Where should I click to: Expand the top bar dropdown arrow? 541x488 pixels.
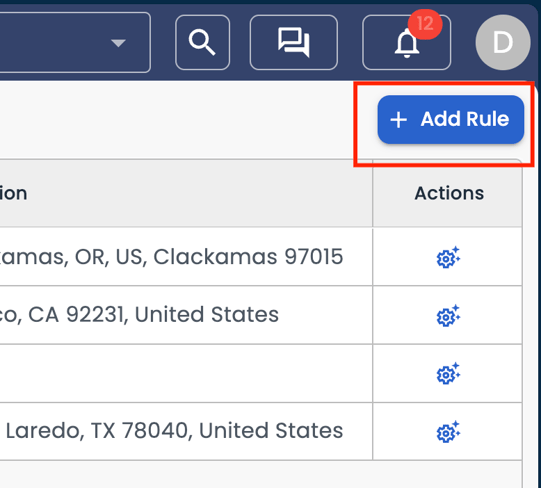[118, 43]
